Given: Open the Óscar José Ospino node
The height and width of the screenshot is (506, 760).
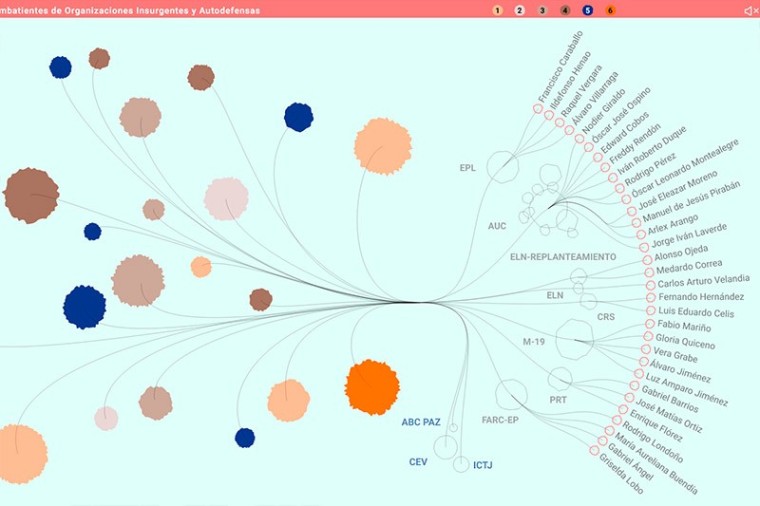Looking at the screenshot, I should tap(589, 147).
